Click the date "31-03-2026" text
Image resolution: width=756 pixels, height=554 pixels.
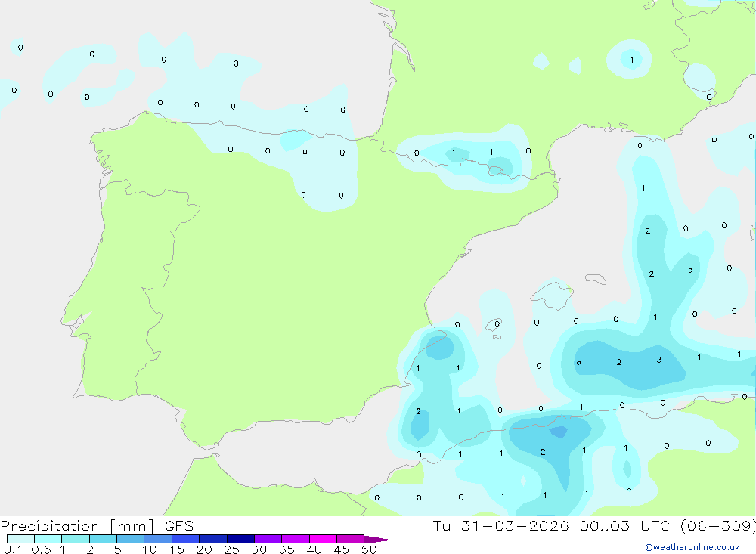[515, 525]
